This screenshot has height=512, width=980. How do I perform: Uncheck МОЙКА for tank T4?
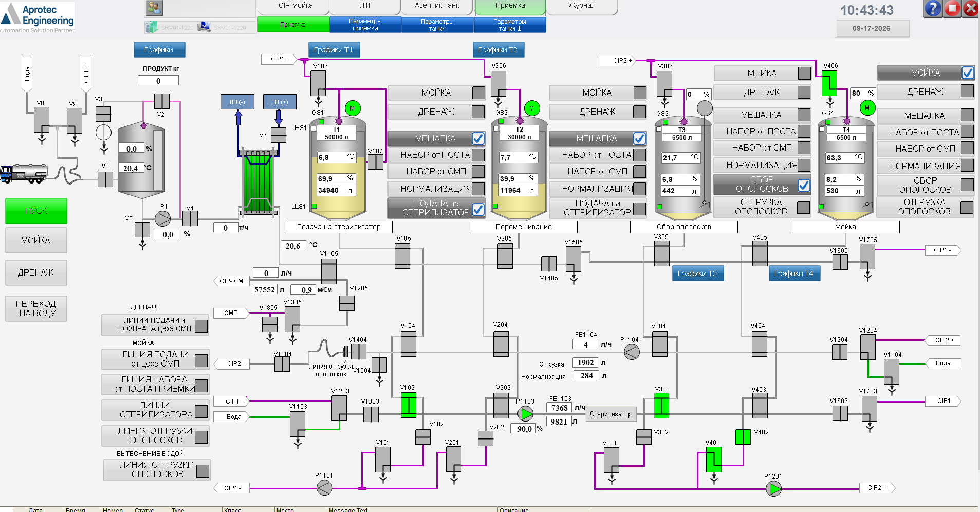tap(968, 73)
